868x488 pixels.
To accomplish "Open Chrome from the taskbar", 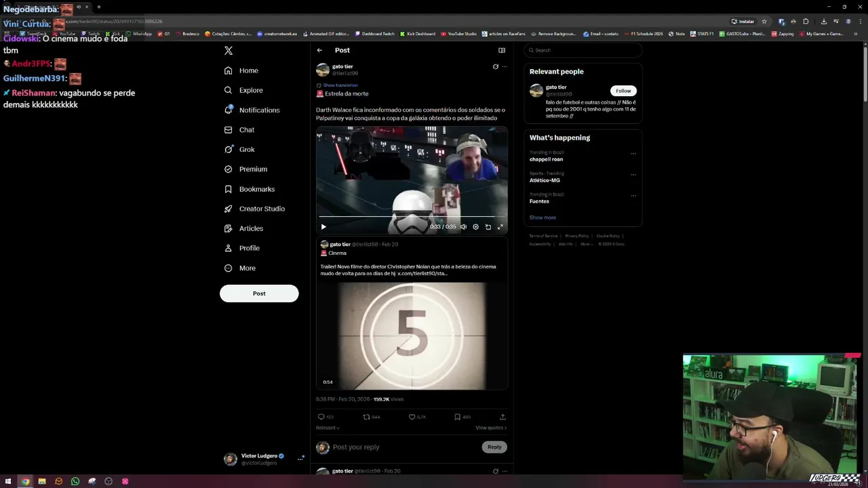I will [25, 481].
